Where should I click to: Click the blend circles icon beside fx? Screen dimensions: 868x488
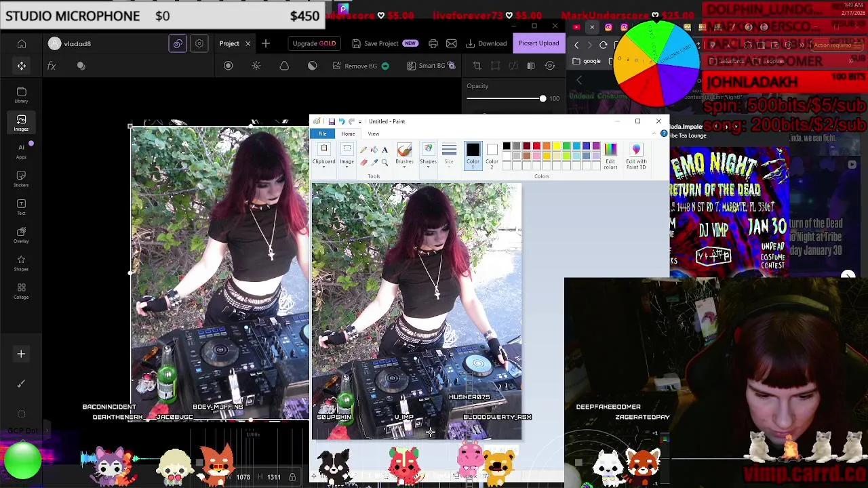point(81,66)
